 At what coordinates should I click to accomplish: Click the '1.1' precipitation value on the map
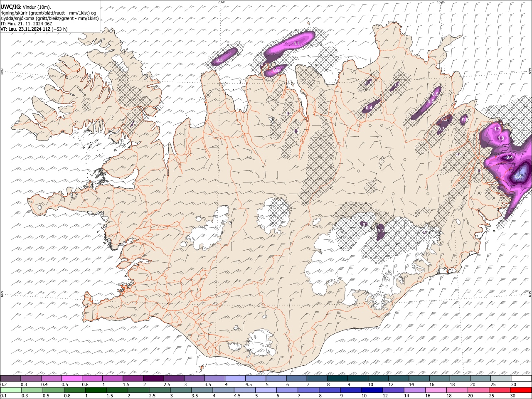[297, 43]
